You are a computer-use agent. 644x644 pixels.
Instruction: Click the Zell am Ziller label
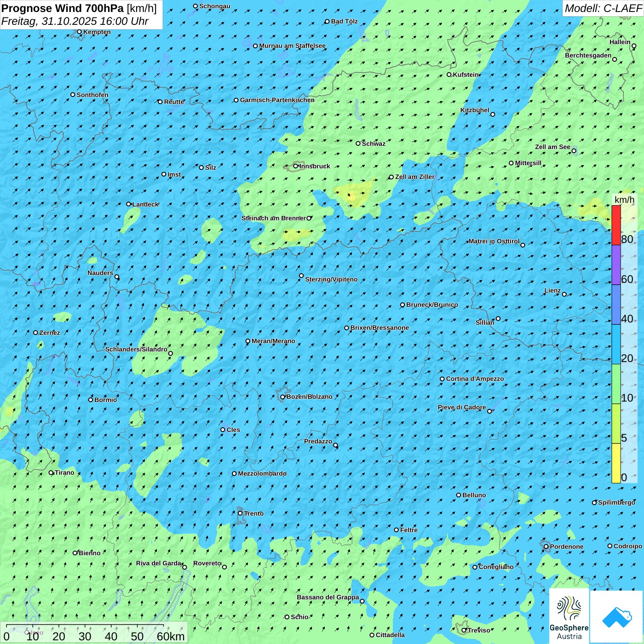[414, 177]
